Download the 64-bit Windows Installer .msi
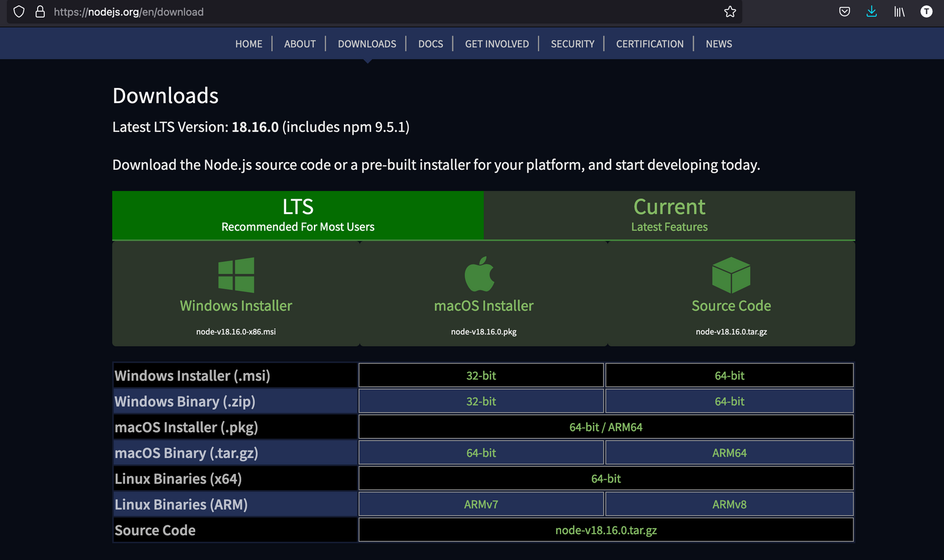This screenshot has width=944, height=560. coord(729,375)
